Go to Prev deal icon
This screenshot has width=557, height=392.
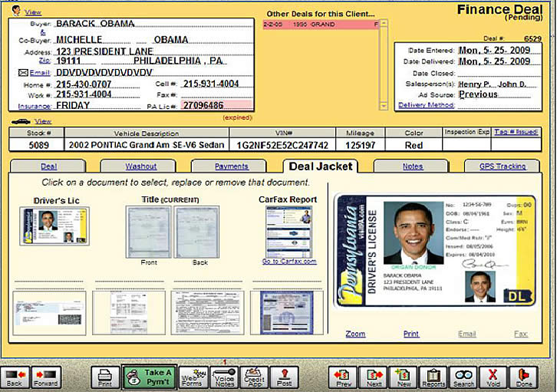[x=343, y=377]
